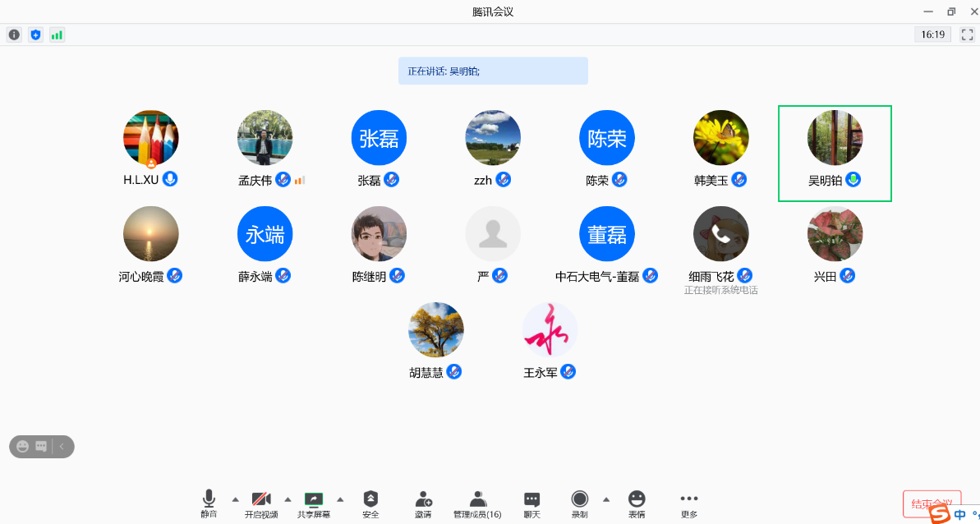This screenshot has height=524, width=980.
Task: Select 吴明铂's highlighted avatar
Action: [835, 138]
